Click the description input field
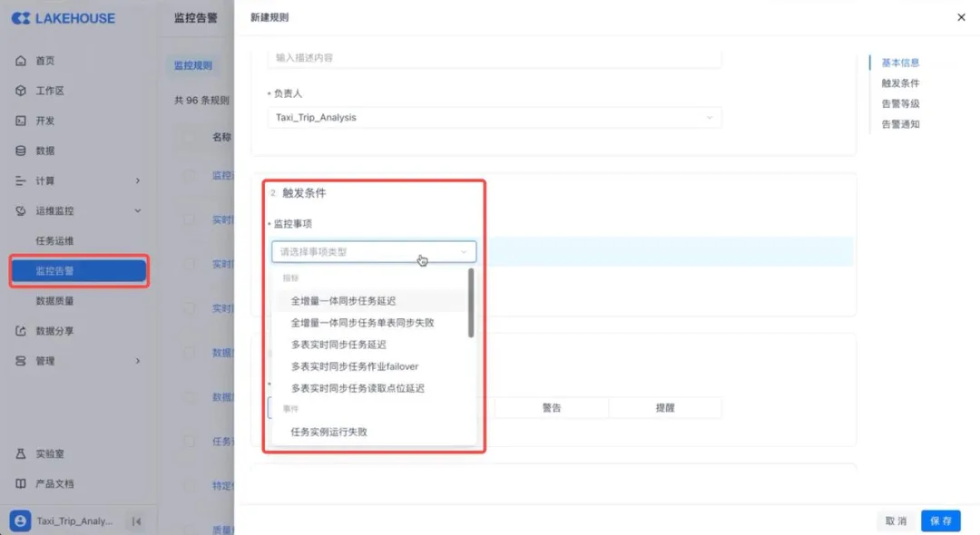This screenshot has height=535, width=980. (495, 58)
